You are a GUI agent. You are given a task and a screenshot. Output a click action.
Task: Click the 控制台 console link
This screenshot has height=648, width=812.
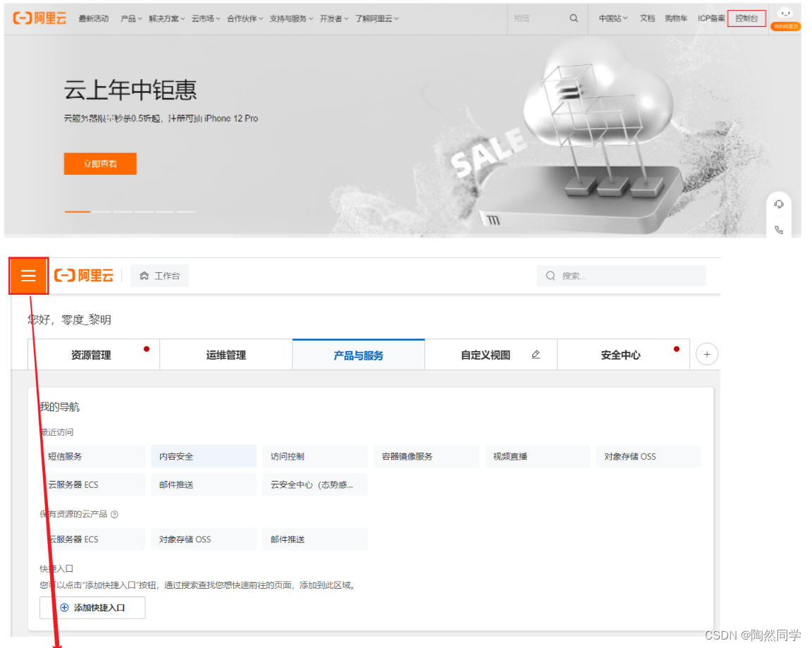tap(746, 18)
